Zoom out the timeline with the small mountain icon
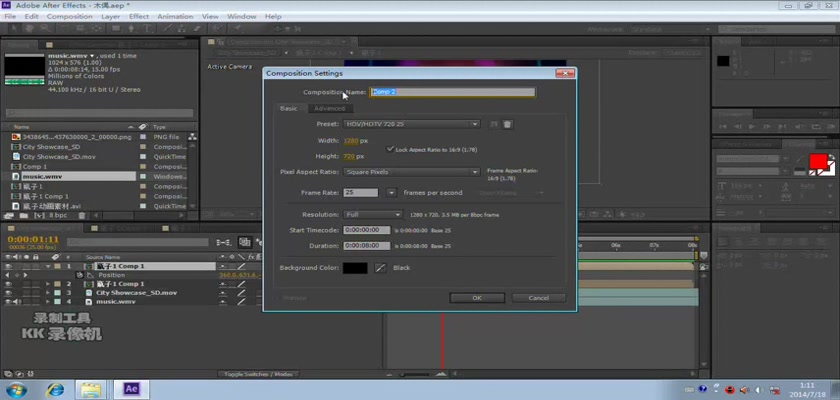Screen dimensions: 840x400 coord(389,374)
